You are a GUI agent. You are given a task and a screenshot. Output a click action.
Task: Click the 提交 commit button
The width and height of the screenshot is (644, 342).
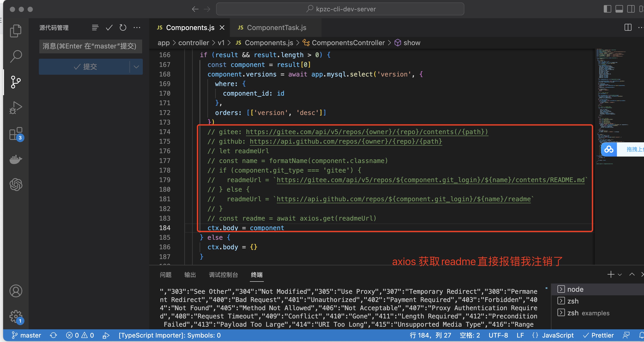85,66
